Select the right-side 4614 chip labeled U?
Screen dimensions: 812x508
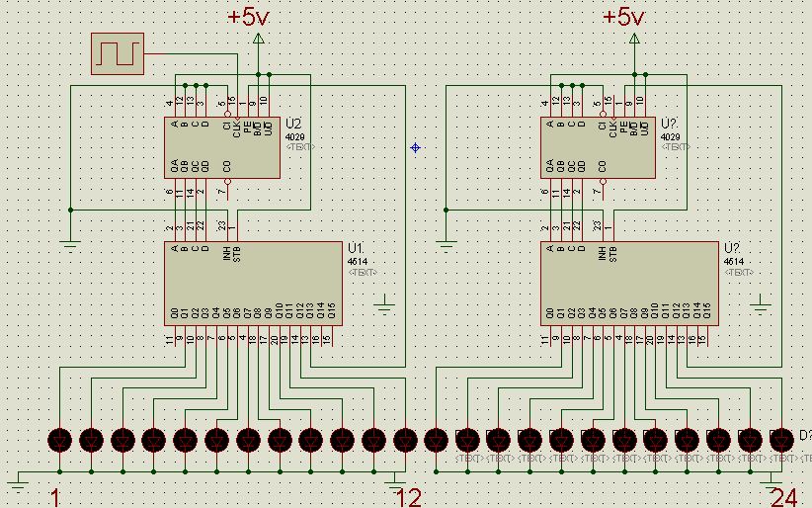click(x=629, y=284)
